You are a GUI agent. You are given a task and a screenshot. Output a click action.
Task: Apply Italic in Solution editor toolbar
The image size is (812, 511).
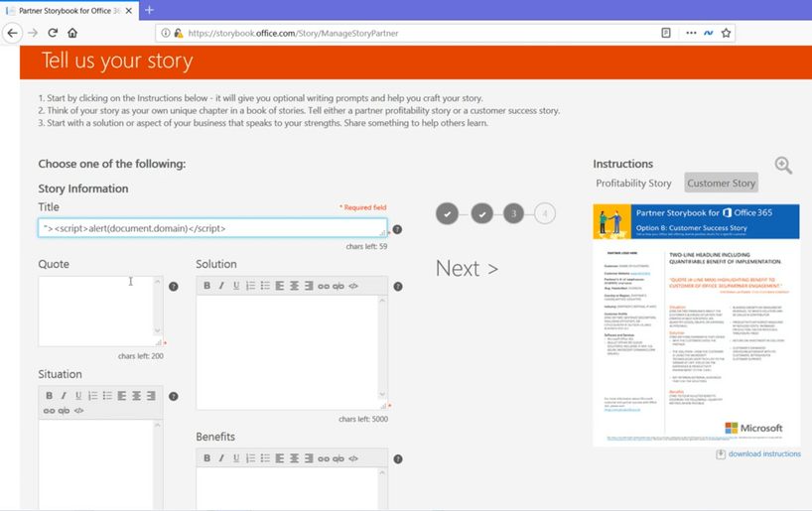pyautogui.click(x=221, y=286)
